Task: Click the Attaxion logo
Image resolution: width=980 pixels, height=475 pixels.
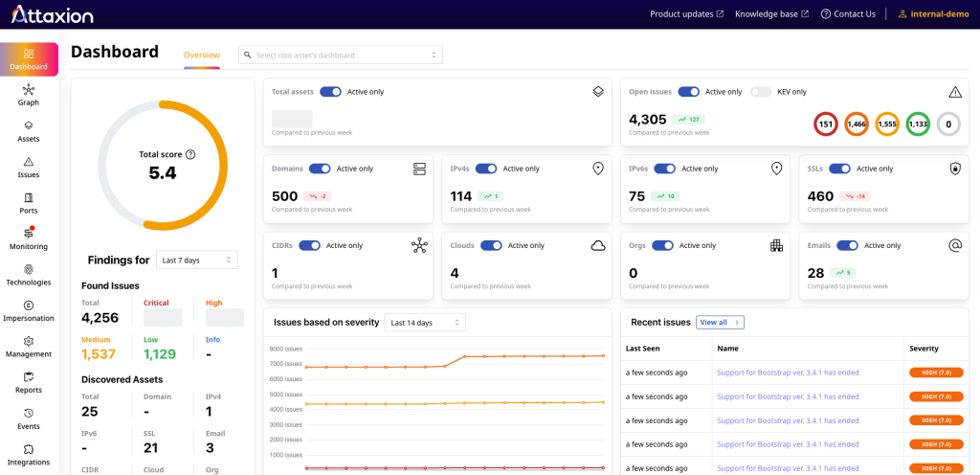Action: coord(53,13)
